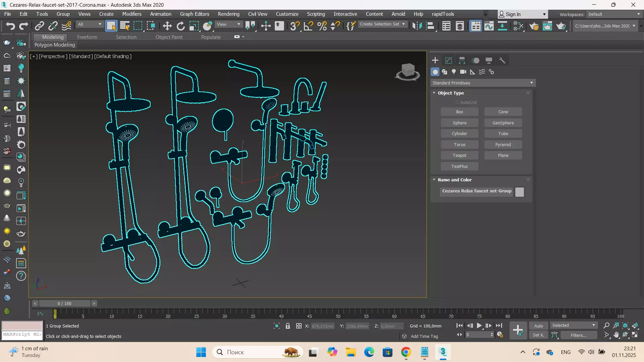Switch to the Freeform ribbon tab

tap(87, 37)
